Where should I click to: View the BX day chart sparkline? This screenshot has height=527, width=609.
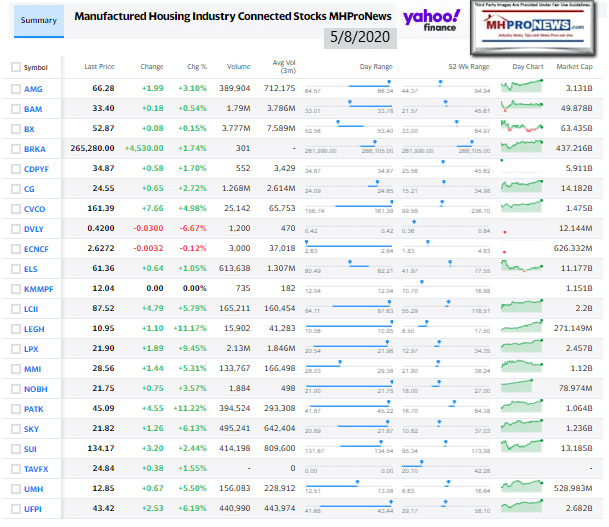[x=526, y=128]
